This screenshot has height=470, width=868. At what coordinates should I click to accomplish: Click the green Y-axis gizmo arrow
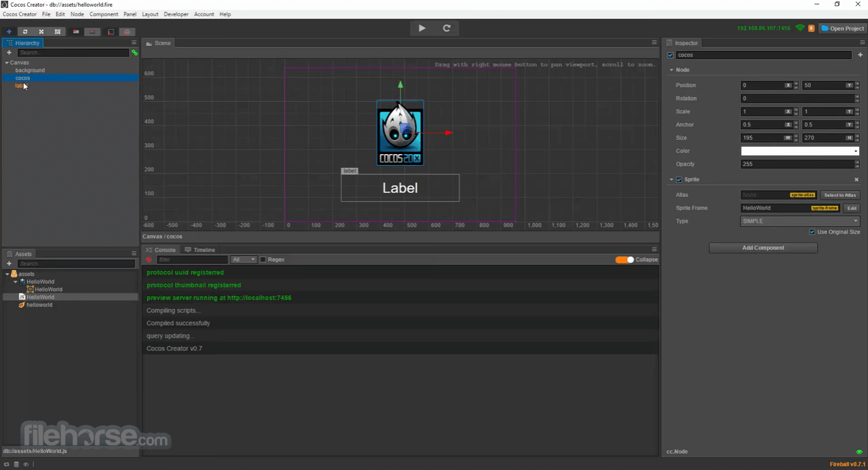click(400, 84)
